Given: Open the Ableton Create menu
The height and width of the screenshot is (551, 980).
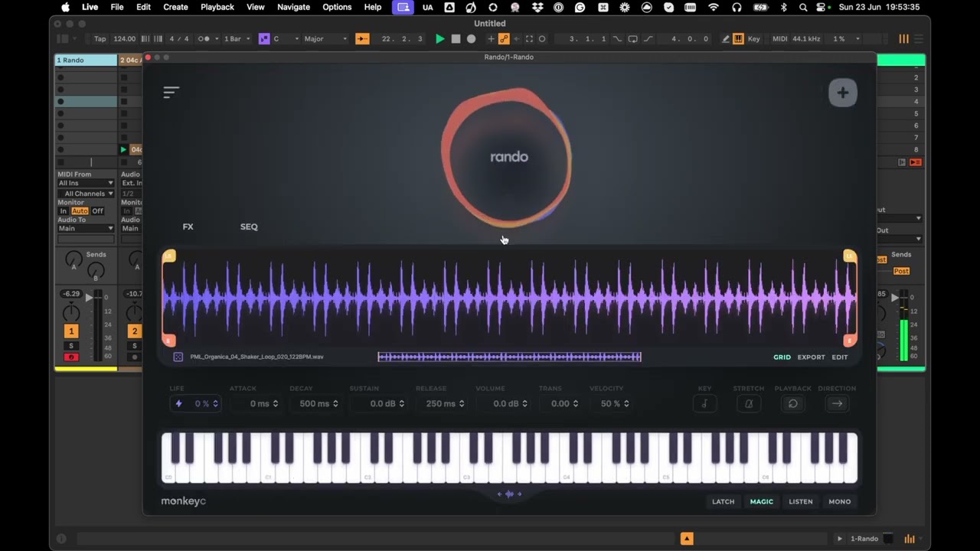Looking at the screenshot, I should click(175, 7).
